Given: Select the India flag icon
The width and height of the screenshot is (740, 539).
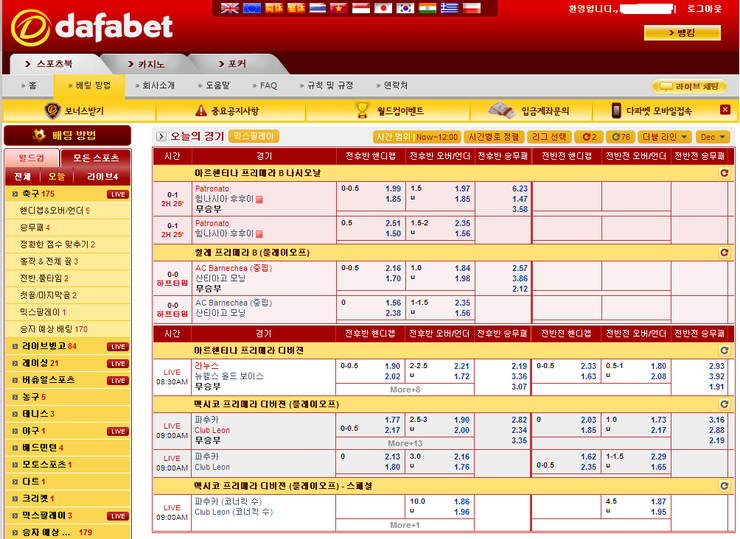Looking at the screenshot, I should [x=428, y=8].
